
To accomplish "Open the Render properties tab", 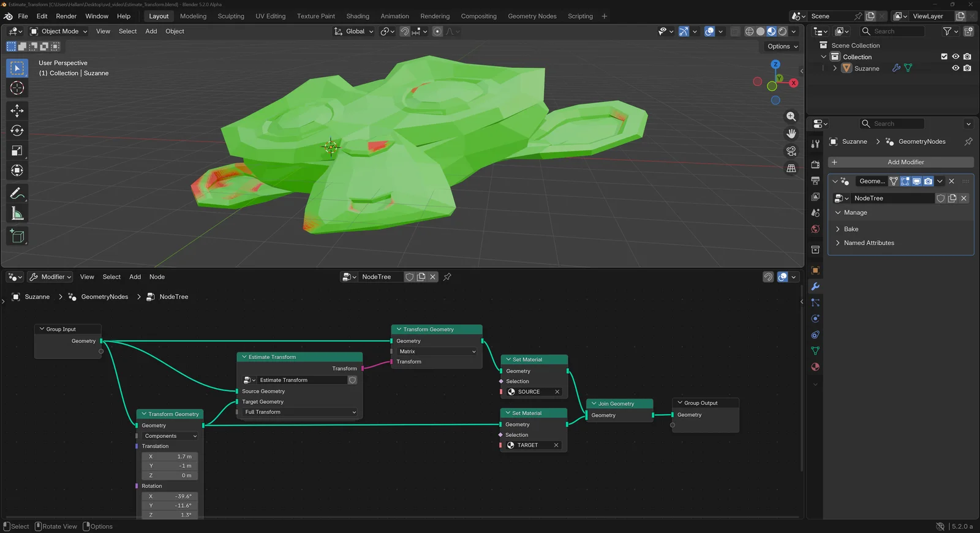I will tap(815, 165).
